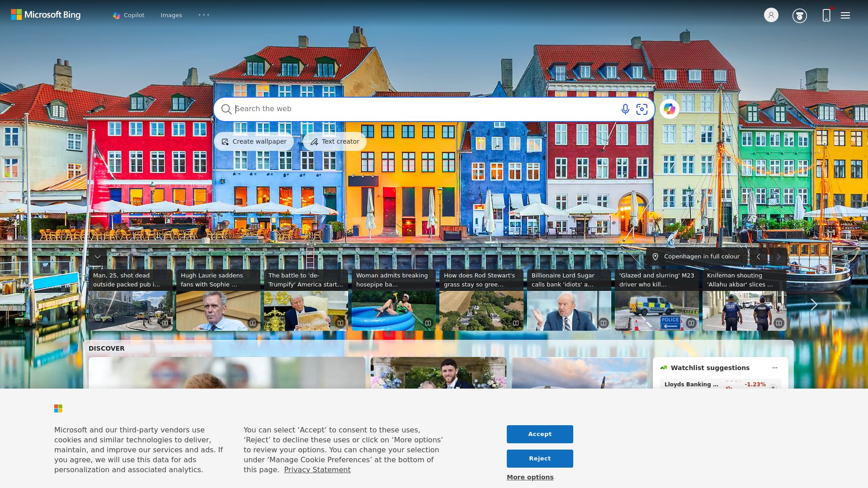The image size is (868, 488).
Task: Open the Copenhagen in full colour image info
Action: pos(696,257)
